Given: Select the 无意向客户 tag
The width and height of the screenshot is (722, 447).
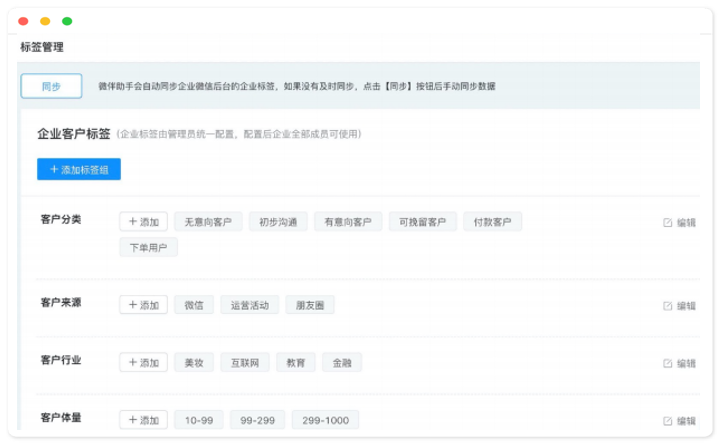Looking at the screenshot, I should (208, 222).
